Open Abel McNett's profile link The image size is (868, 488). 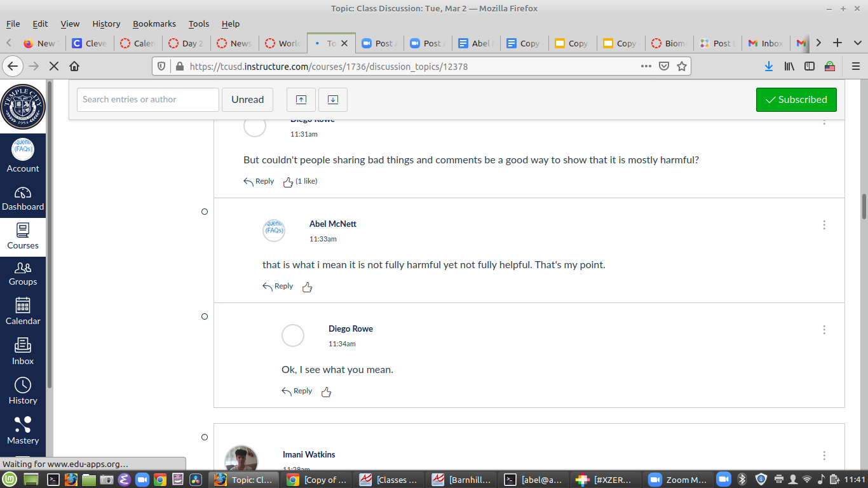pyautogui.click(x=333, y=224)
